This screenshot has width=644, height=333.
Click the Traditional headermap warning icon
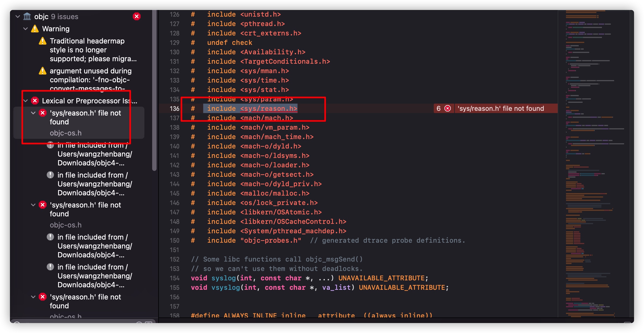pyautogui.click(x=43, y=41)
